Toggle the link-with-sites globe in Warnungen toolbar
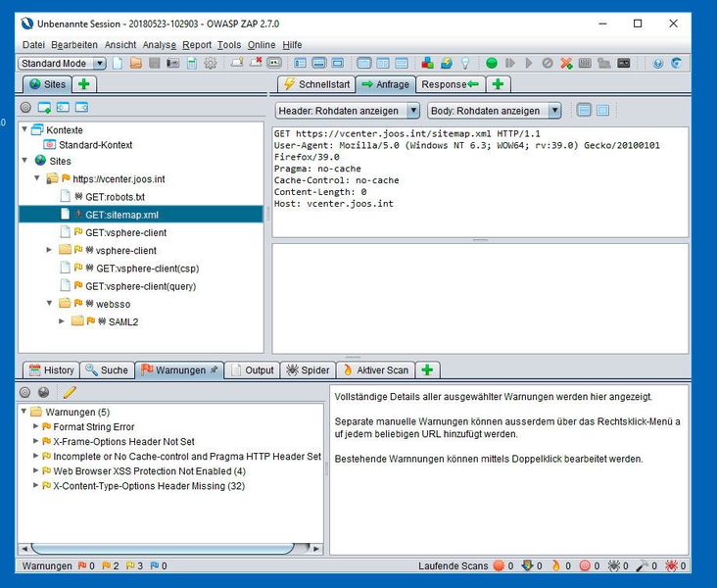 pyautogui.click(x=43, y=392)
